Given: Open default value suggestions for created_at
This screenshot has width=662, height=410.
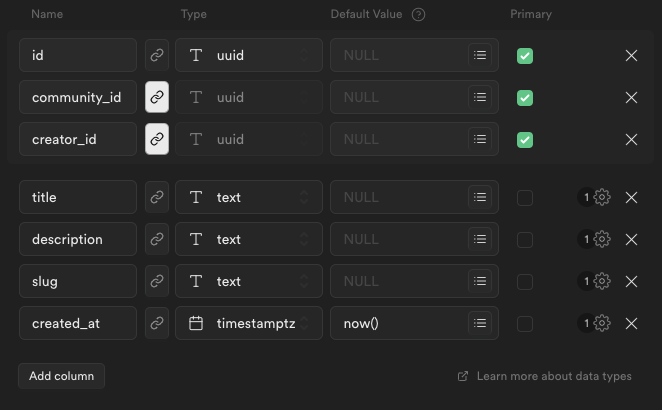Looking at the screenshot, I should 480,323.
